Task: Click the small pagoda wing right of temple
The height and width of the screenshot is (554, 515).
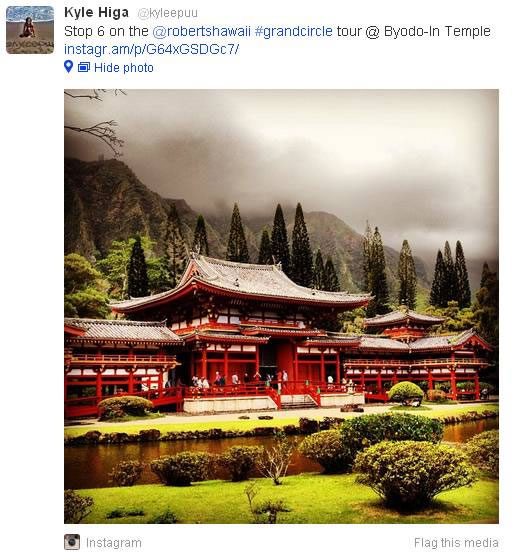Action: point(403,325)
